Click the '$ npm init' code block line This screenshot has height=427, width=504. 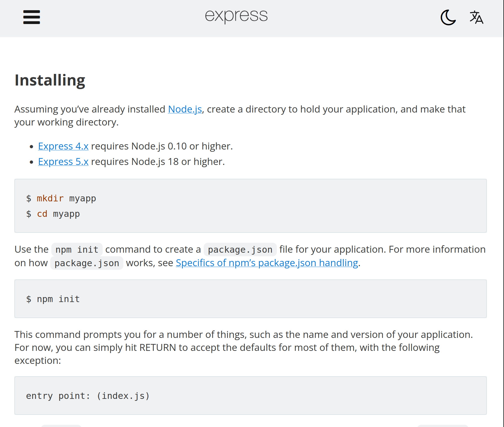[53, 299]
